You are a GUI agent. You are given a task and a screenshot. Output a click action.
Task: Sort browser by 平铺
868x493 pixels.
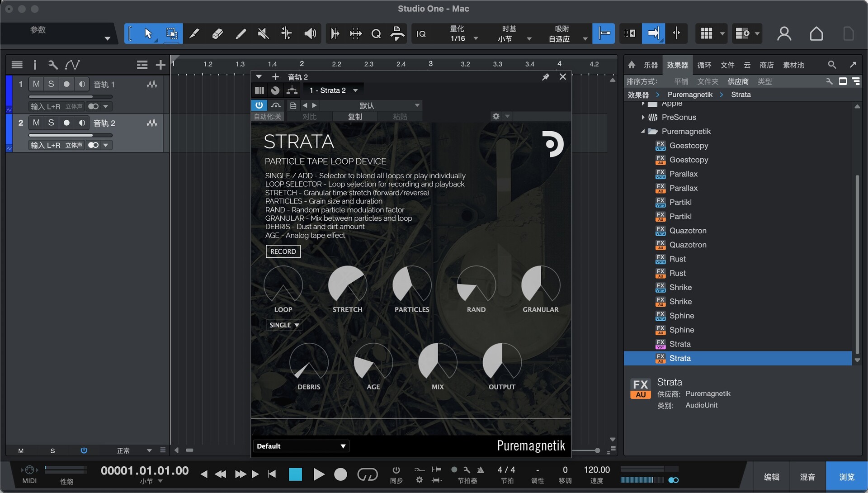(x=681, y=81)
